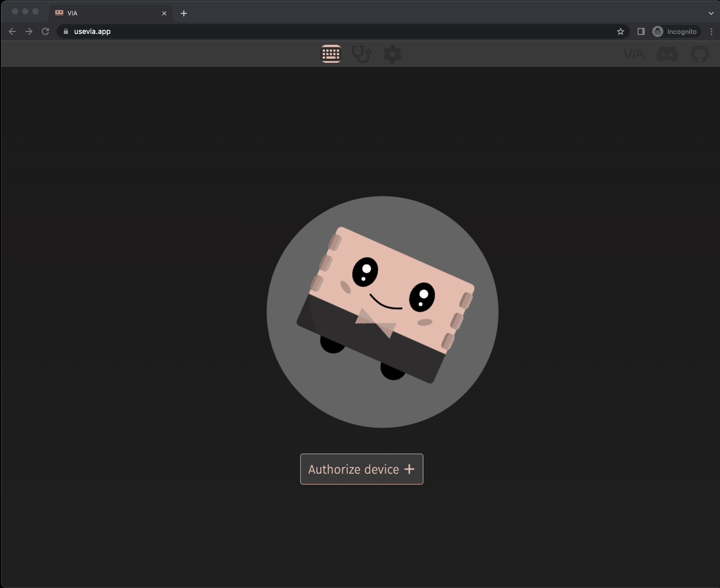Close the VIA tab

click(164, 13)
